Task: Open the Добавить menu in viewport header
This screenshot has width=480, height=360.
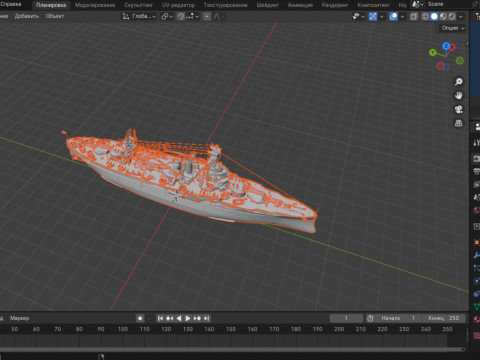Action: pyautogui.click(x=27, y=16)
